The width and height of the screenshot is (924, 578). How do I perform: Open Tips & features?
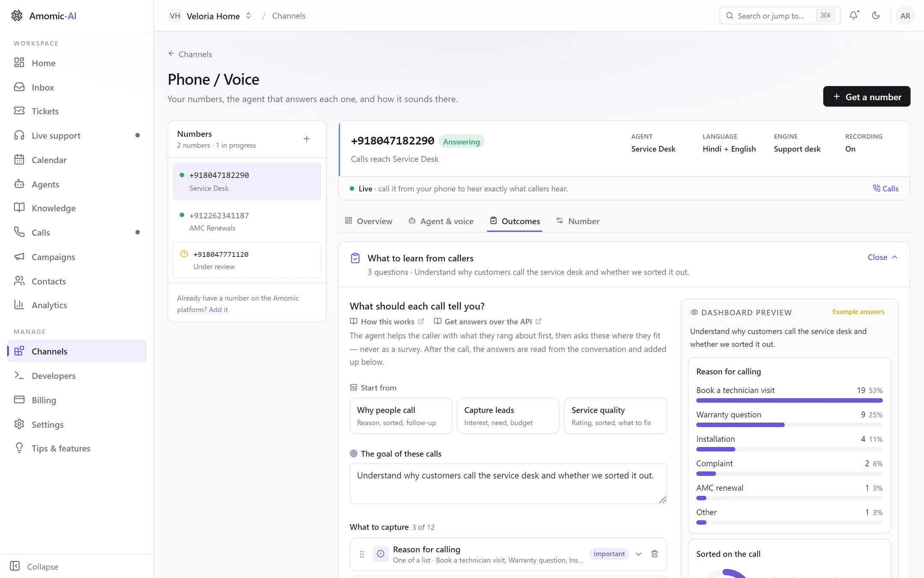pyautogui.click(x=77, y=449)
